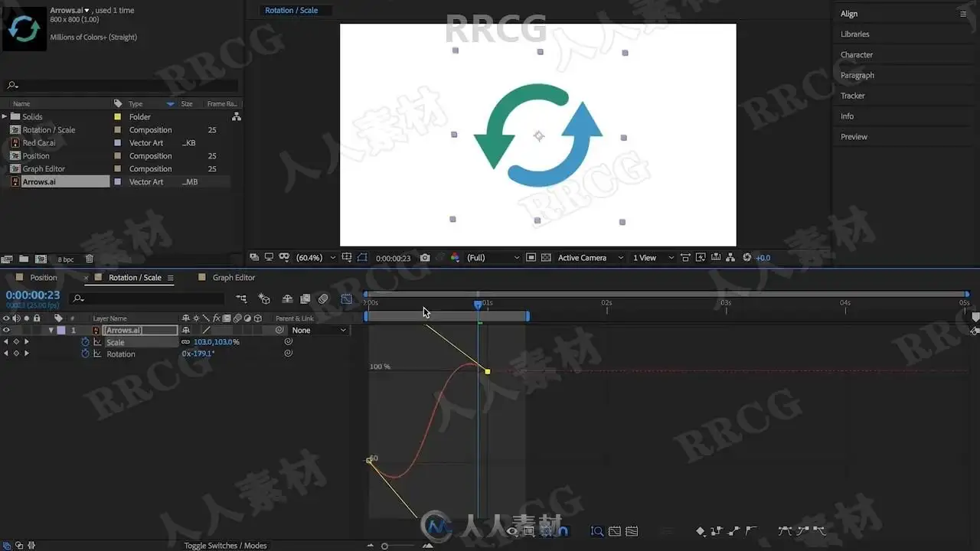Click Fit all graphs to view icon

coord(632,531)
